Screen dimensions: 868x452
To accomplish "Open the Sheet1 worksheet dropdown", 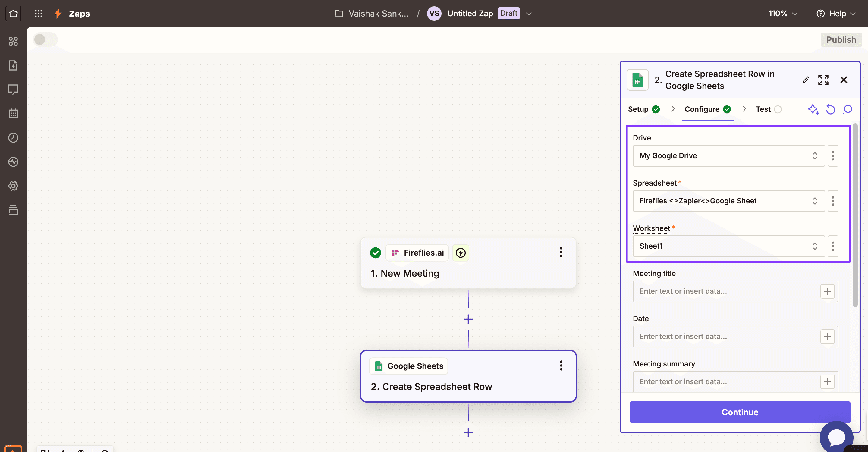I will coord(728,246).
